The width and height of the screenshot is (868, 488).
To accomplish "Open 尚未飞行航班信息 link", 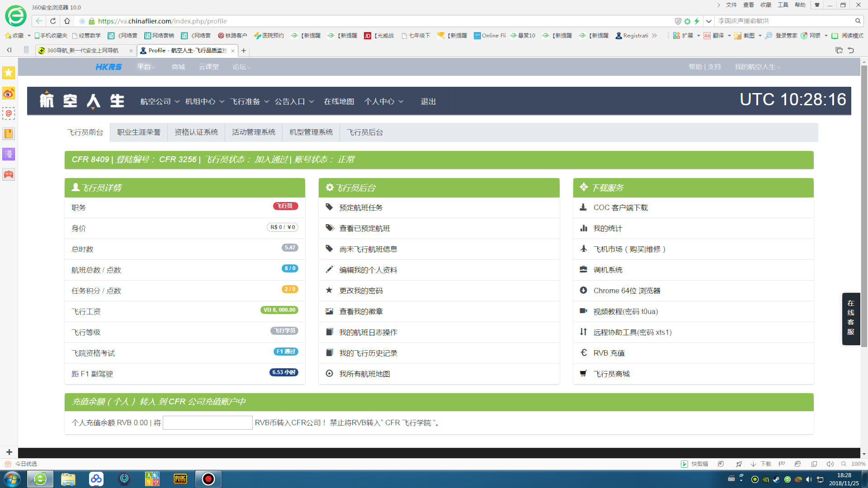I will pos(368,249).
